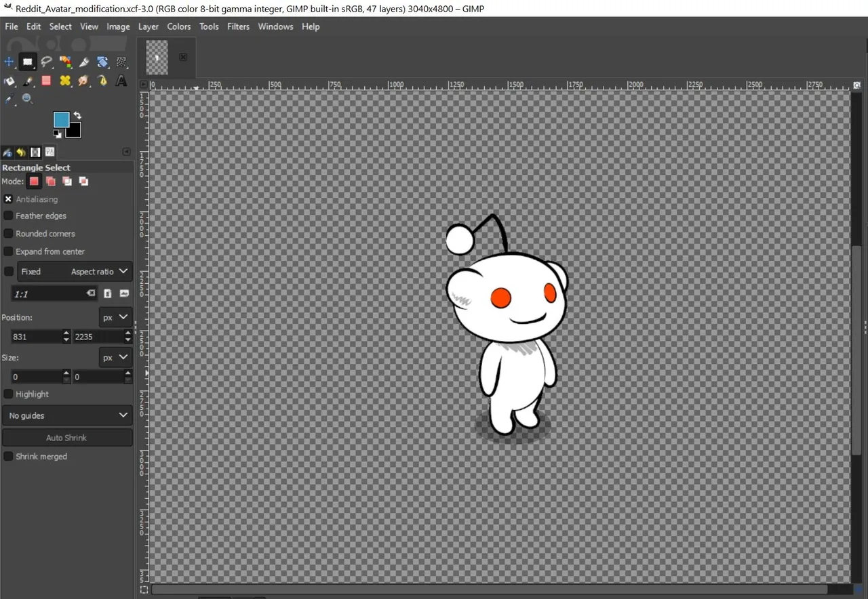Select the Select by Color tool
The width and height of the screenshot is (868, 599).
click(x=65, y=62)
